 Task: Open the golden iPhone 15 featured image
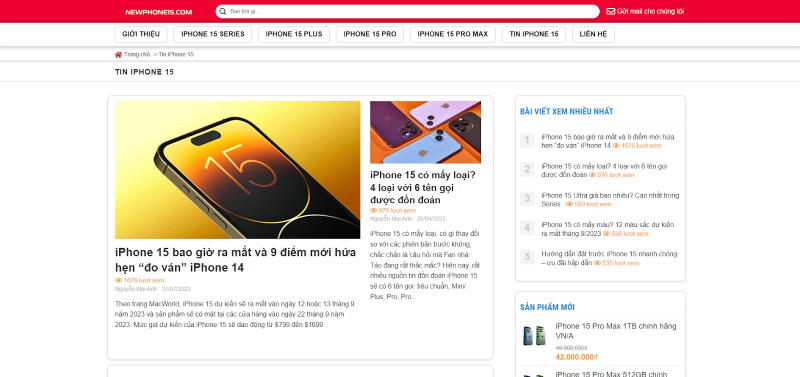238,170
